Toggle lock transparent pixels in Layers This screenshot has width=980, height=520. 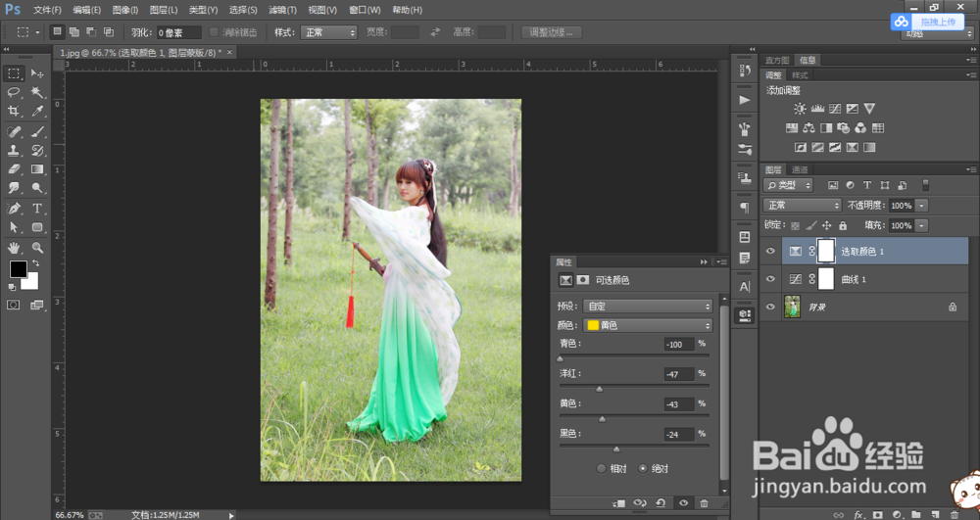795,225
